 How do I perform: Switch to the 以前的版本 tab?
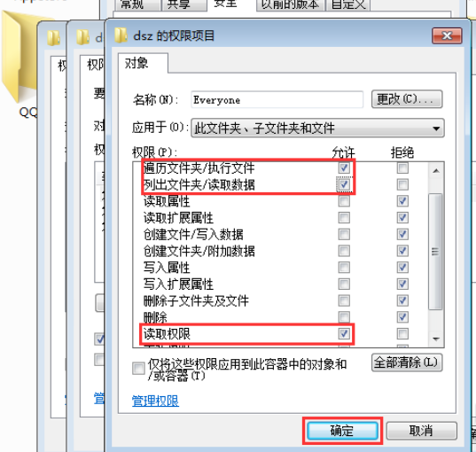(x=290, y=4)
